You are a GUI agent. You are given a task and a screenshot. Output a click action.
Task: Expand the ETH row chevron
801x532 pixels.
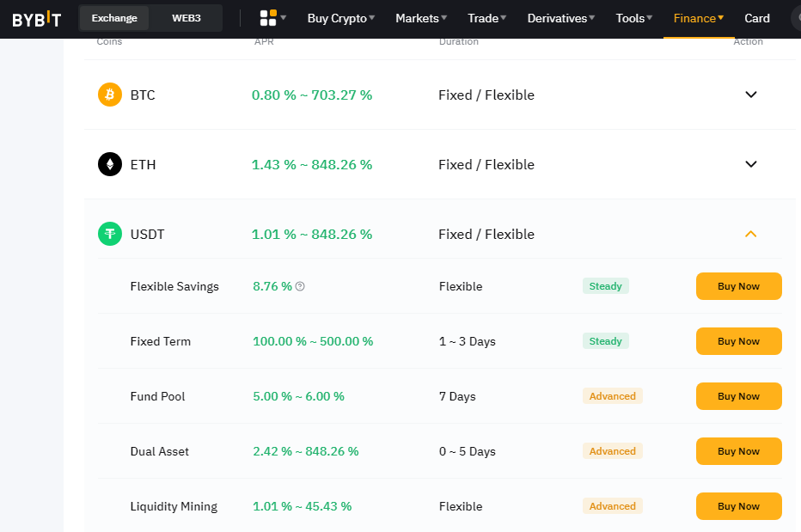[751, 164]
